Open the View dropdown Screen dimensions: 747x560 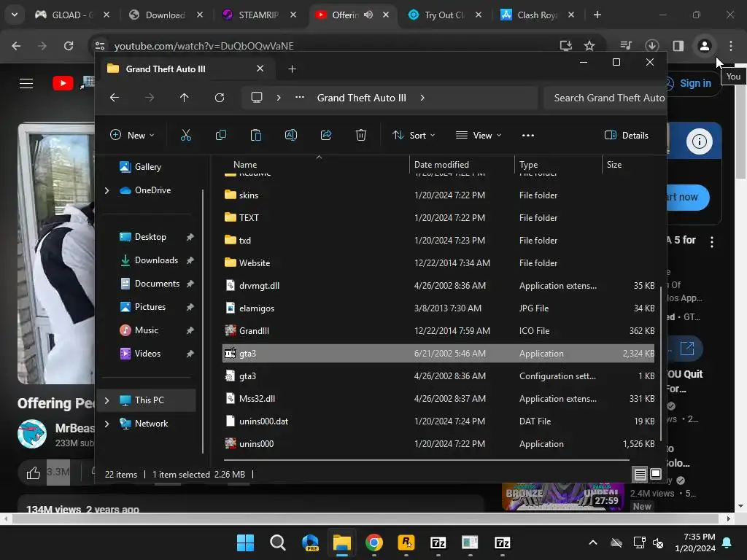[479, 135]
